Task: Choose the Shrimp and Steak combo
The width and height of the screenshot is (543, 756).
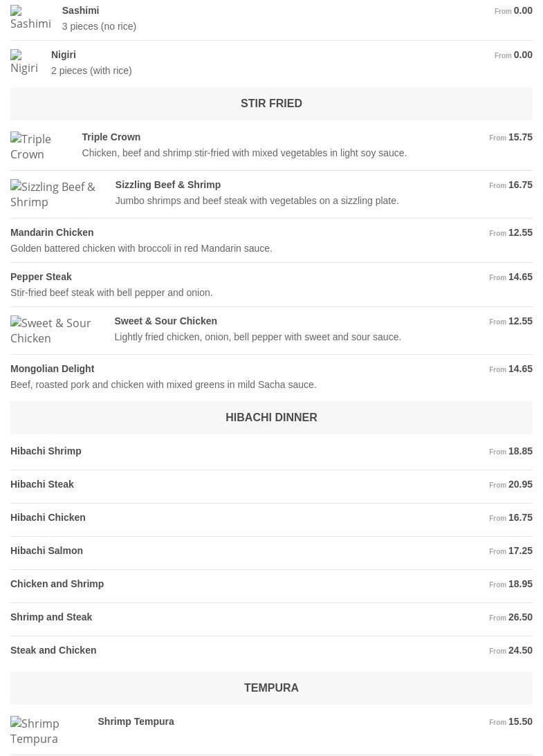Action: pos(51,617)
